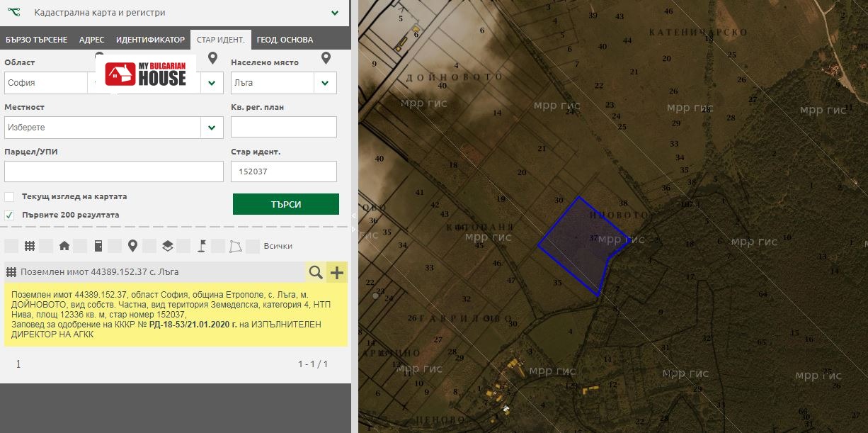Expand the Населено място dropdown with Лъга
Image resolution: width=868 pixels, height=433 pixels.
coord(324,83)
